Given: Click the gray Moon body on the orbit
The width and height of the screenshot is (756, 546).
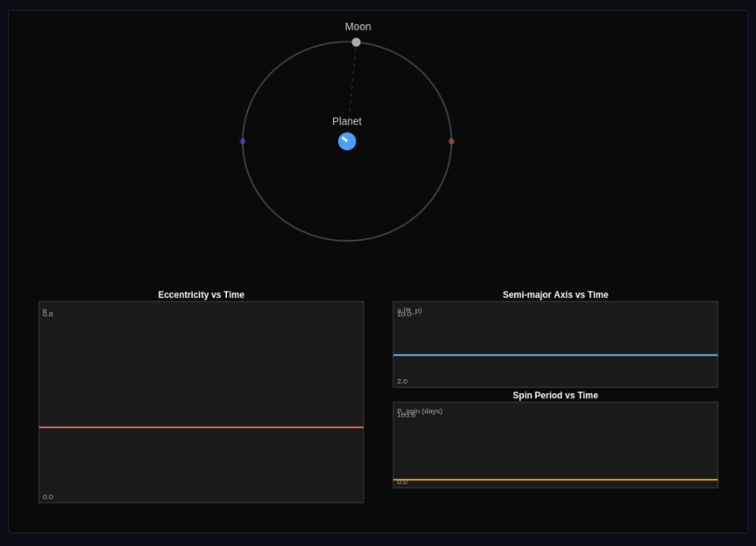Looking at the screenshot, I should click(356, 42).
